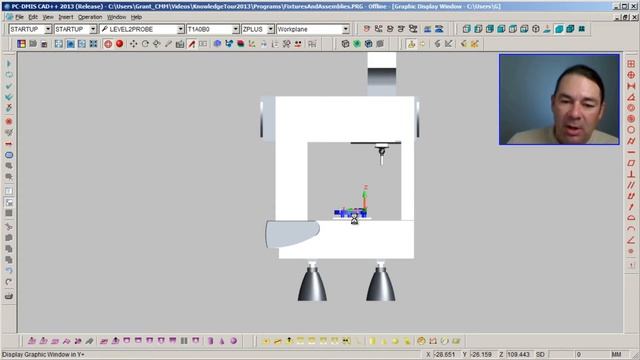This screenshot has width=640, height=360.
Task: Click the green sphere graphics icon
Action: click(x=357, y=44)
